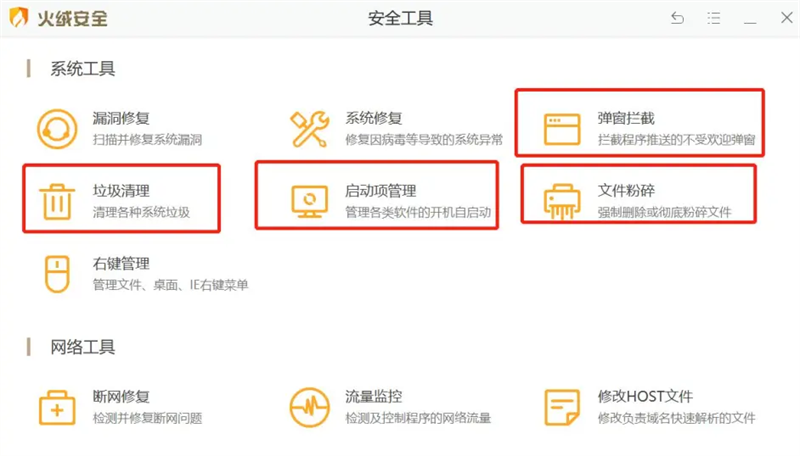Open the 文件粉碎 file shredder title

[x=626, y=191]
